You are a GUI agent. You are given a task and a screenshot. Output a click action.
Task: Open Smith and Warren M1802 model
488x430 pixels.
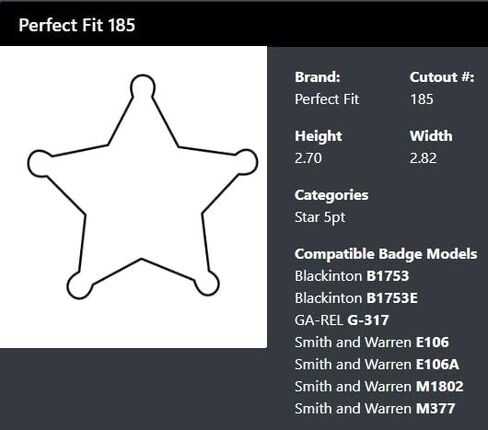click(x=379, y=387)
